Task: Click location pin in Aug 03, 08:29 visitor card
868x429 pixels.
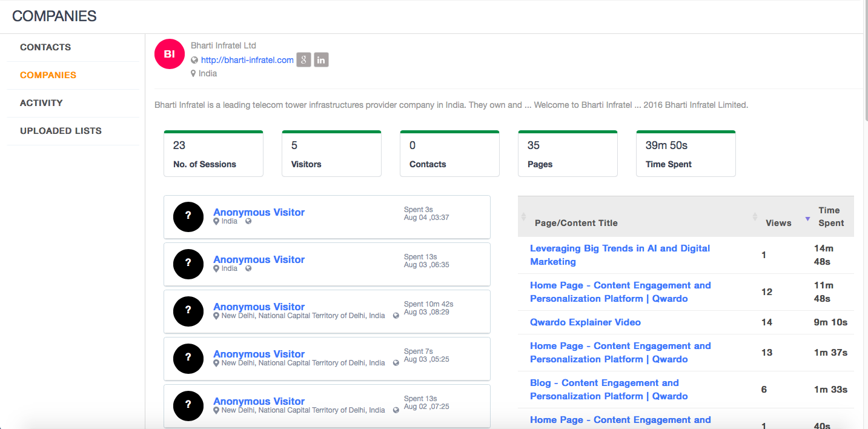Action: 216,316
